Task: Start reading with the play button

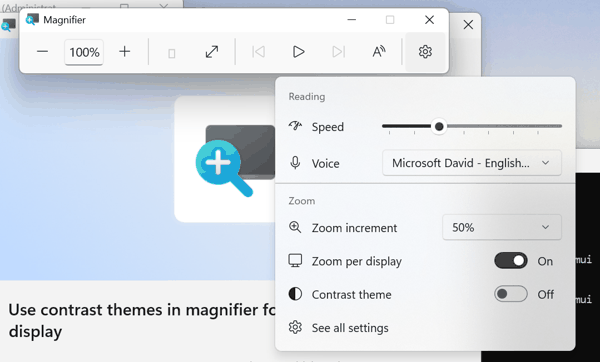Action: tap(298, 52)
